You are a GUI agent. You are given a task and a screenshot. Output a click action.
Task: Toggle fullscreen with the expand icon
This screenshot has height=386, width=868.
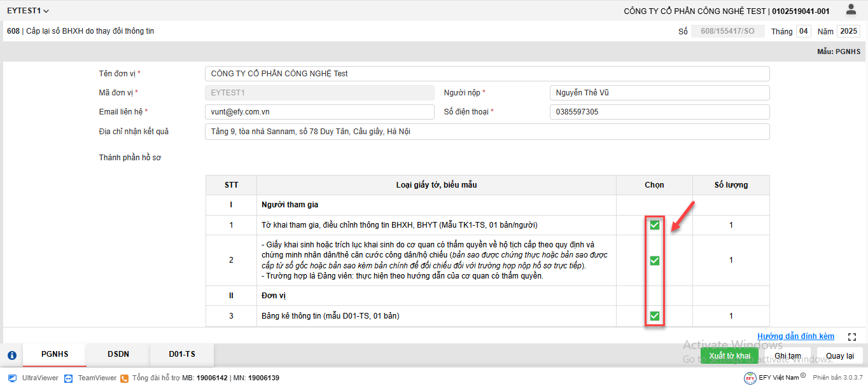click(x=853, y=336)
